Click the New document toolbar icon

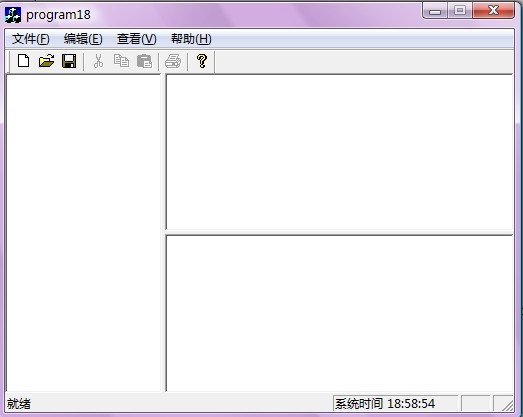(x=23, y=61)
